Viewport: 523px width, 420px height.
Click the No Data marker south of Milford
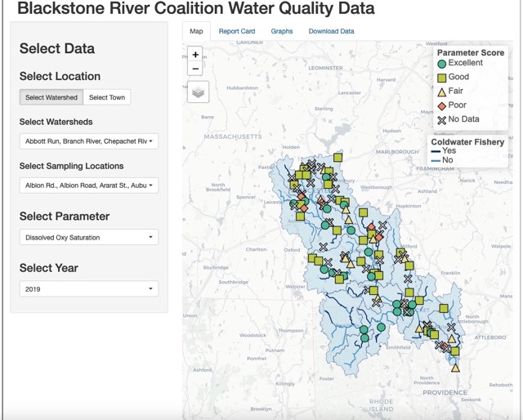(x=408, y=279)
